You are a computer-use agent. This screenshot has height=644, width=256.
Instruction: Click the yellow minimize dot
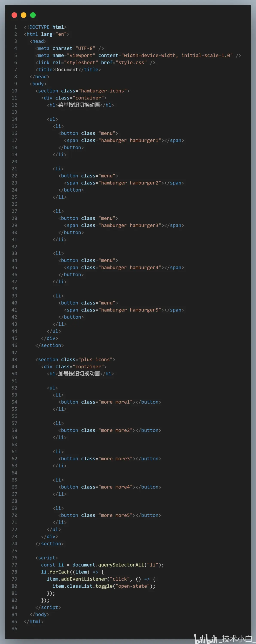[24, 15]
